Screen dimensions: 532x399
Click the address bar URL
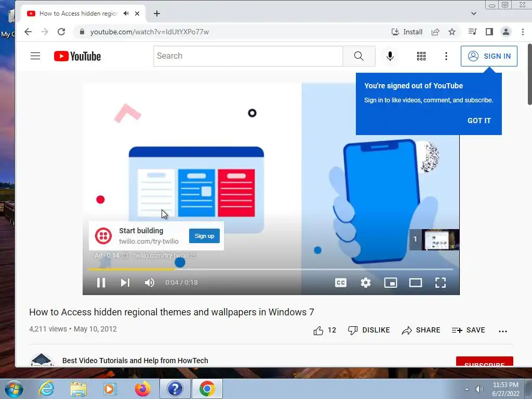click(x=149, y=32)
